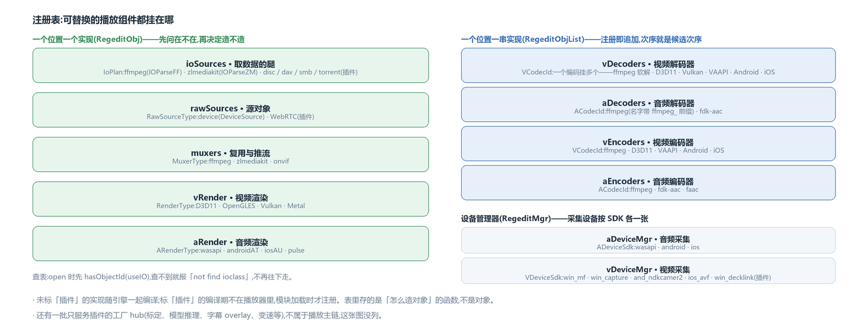The height and width of the screenshot is (326, 868).
Task: Click the blue heading 一个位置一串实现(RegeditObjList)
Action: tap(581, 40)
